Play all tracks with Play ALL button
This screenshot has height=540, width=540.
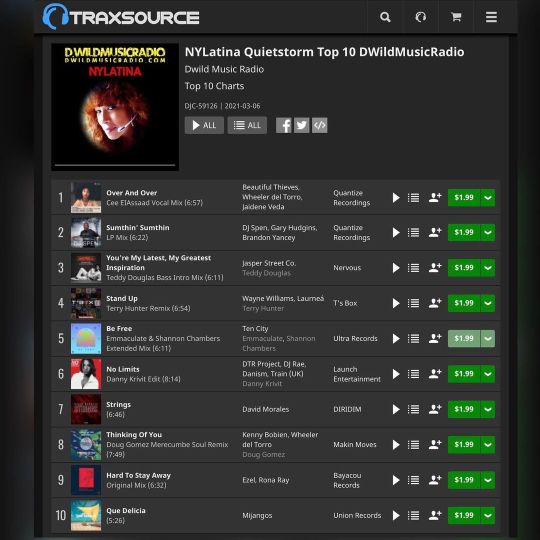[204, 125]
